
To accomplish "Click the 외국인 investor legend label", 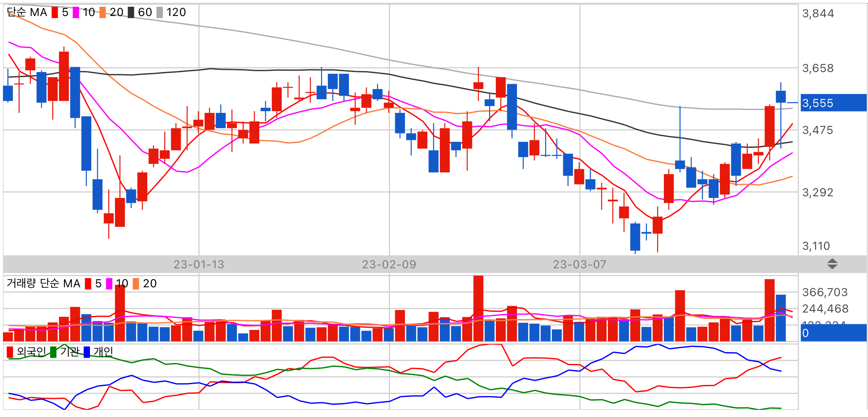I will coord(31,352).
